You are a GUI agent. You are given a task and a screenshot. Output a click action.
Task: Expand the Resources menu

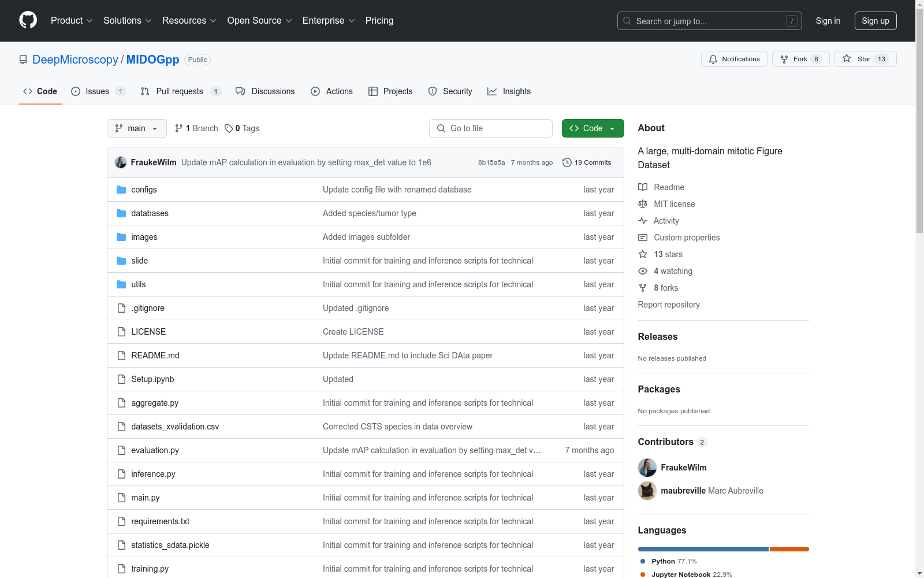pyautogui.click(x=189, y=21)
